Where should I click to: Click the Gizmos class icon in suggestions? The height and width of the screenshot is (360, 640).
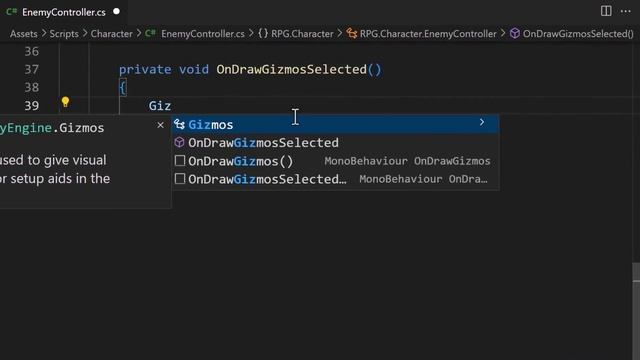click(x=180, y=124)
